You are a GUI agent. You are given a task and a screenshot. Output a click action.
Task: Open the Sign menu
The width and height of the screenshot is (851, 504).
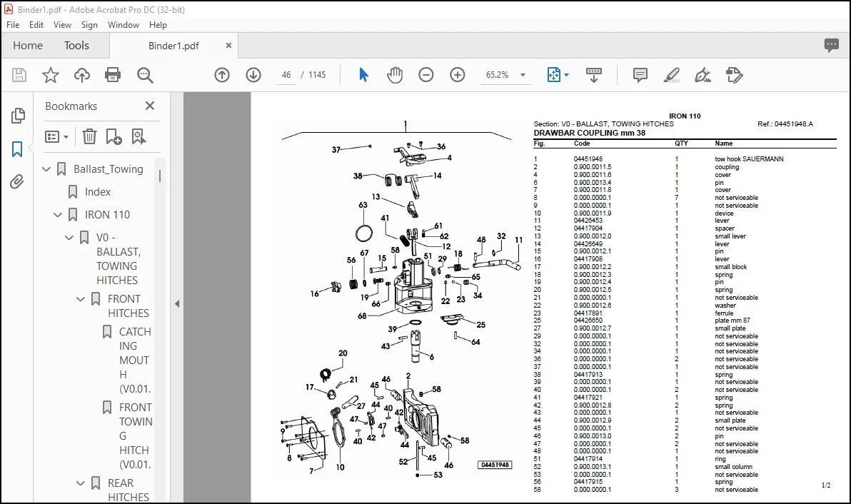click(89, 25)
